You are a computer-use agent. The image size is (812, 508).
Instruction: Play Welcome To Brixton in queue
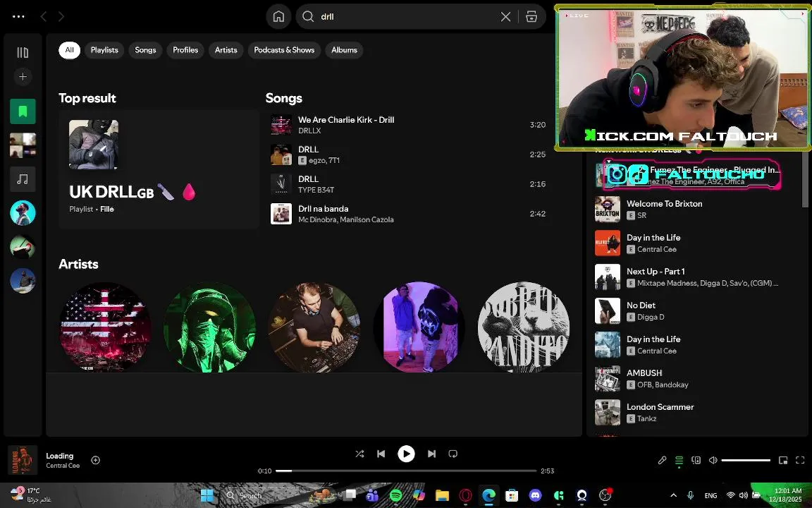[694, 209]
